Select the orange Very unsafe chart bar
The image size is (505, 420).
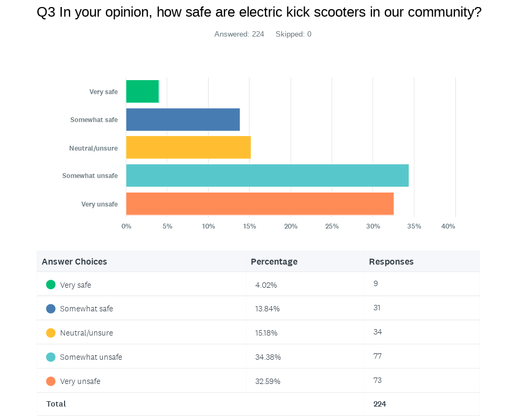[259, 204]
